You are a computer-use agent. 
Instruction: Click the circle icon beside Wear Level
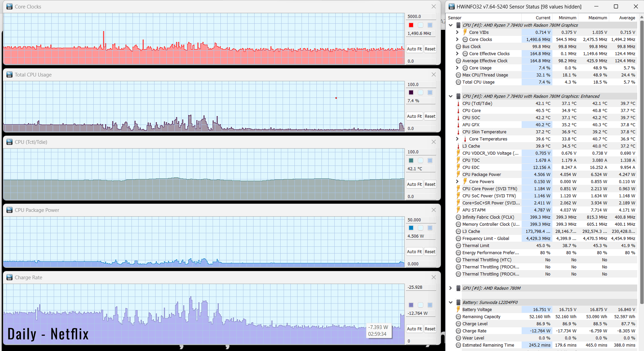[x=458, y=338]
